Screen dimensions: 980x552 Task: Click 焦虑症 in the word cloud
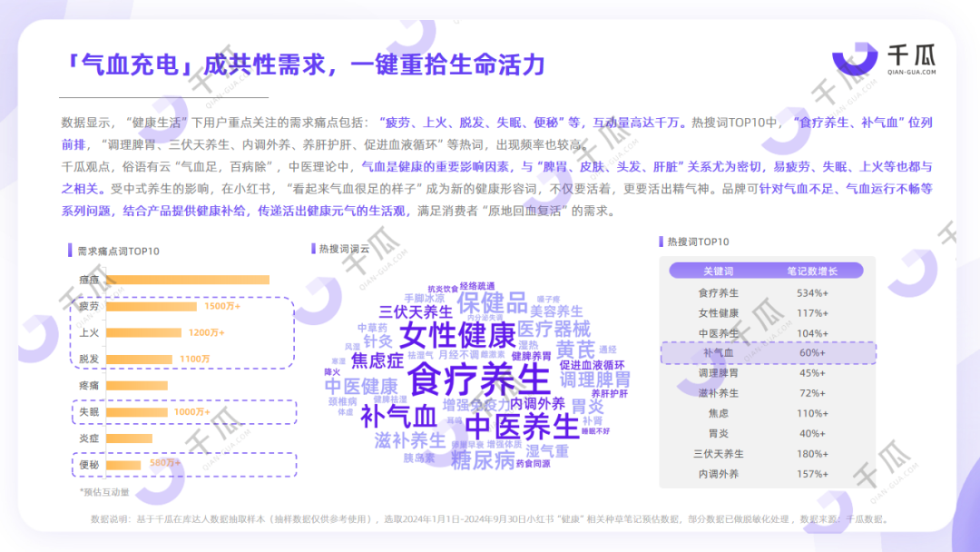[377, 360]
